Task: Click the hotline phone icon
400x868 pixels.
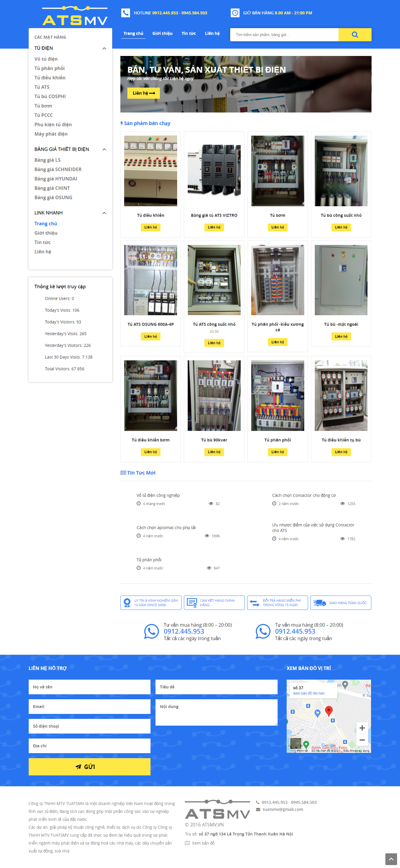Action: (x=126, y=13)
